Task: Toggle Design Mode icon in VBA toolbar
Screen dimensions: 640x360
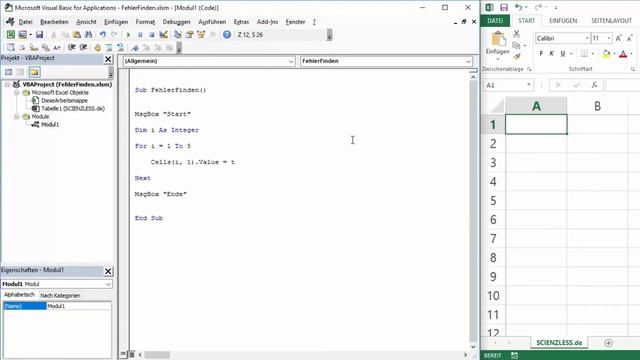Action: (163, 35)
